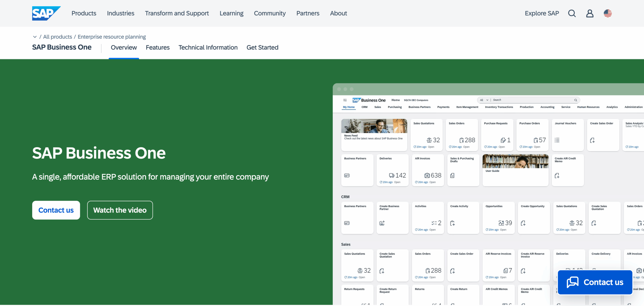
Task: Click the Sales Orders tile icon showing 288 in top row
Action: point(462,140)
